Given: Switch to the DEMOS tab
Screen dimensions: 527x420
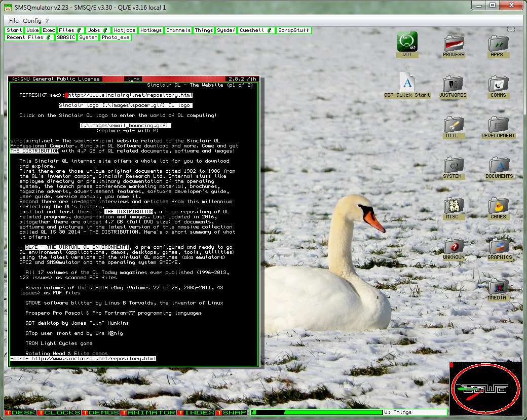Looking at the screenshot, I should 101,412.
